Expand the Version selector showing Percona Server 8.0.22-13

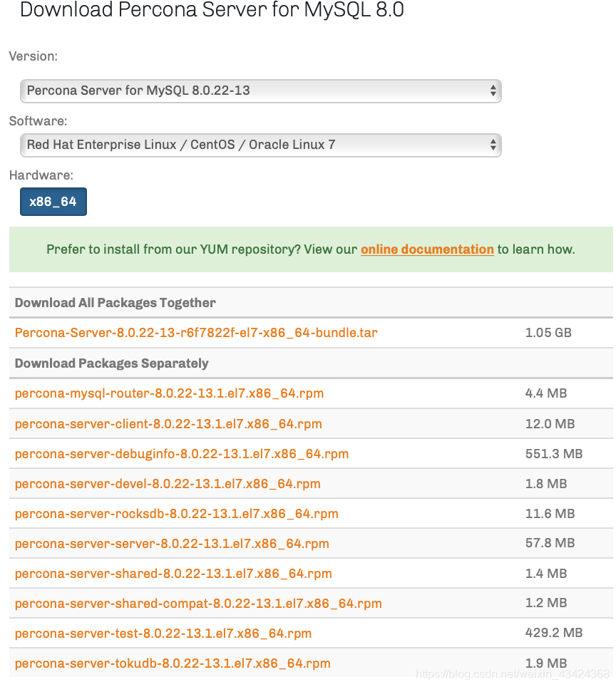tap(260, 91)
